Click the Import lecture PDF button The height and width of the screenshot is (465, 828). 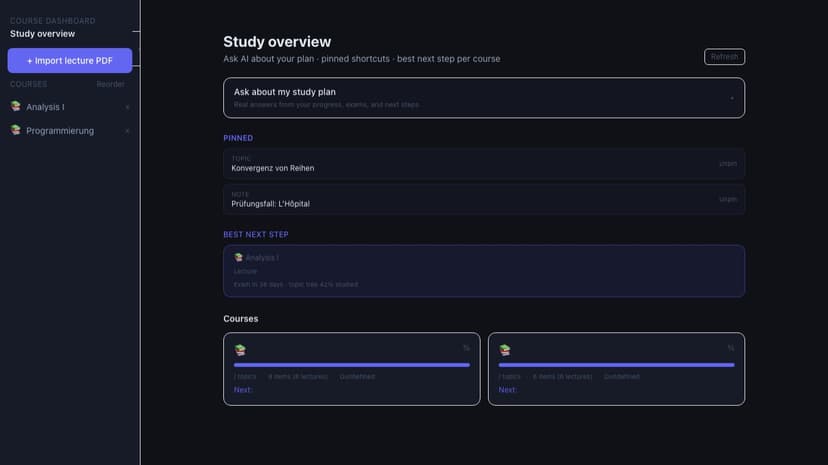(70, 61)
